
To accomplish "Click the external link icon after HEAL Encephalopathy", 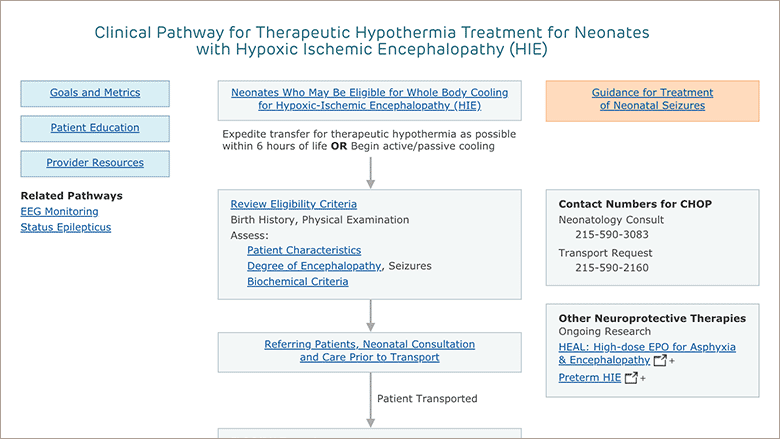I will point(660,360).
